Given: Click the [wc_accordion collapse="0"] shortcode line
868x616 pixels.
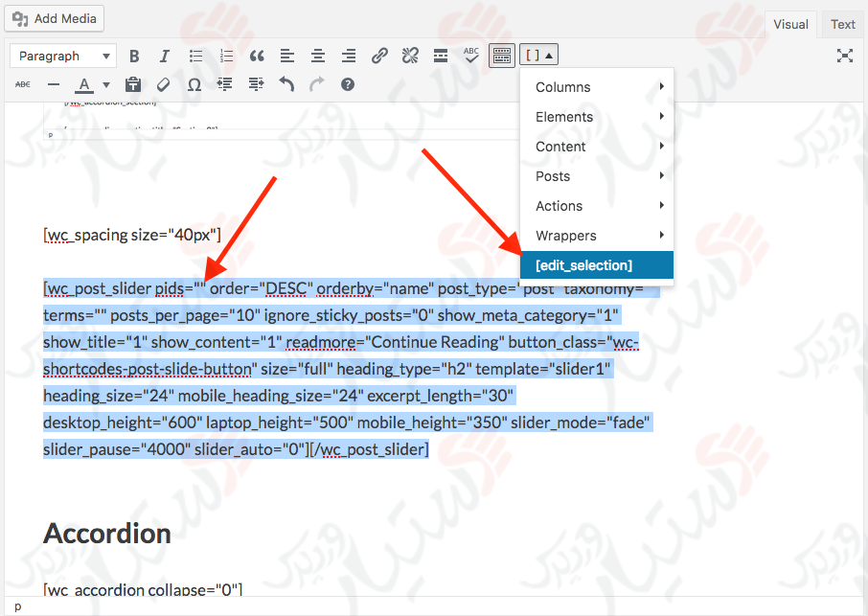Looking at the screenshot, I should (143, 589).
